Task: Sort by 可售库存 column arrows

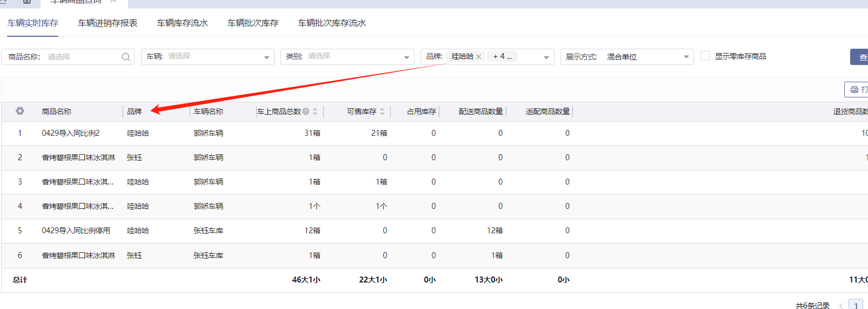Action: pos(382,111)
